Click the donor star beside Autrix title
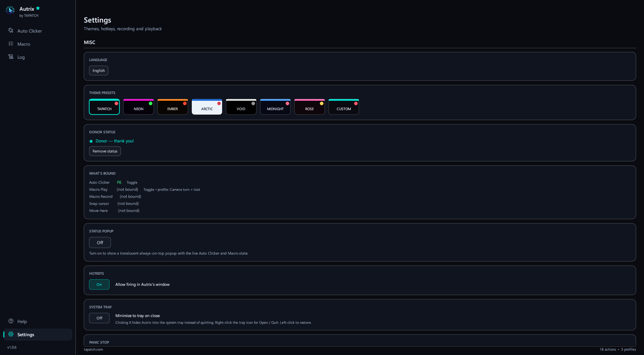 pyautogui.click(x=38, y=8)
